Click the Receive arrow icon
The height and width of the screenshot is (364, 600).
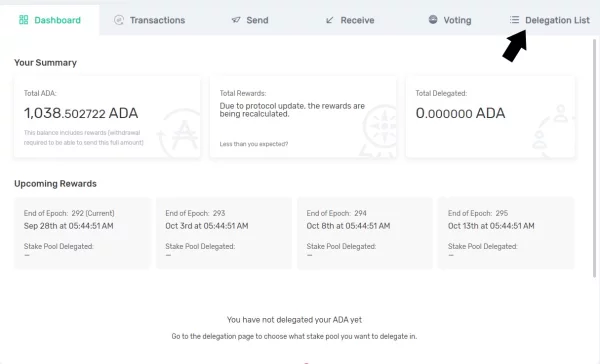tap(329, 20)
